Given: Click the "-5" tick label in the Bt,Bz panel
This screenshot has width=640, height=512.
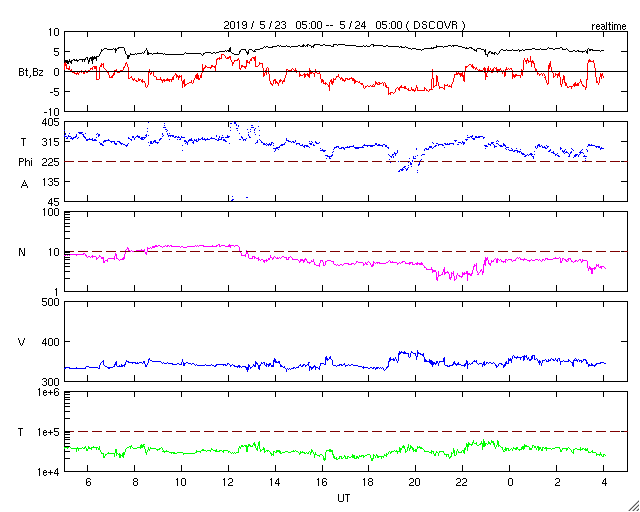Looking at the screenshot, I should (x=53, y=91).
